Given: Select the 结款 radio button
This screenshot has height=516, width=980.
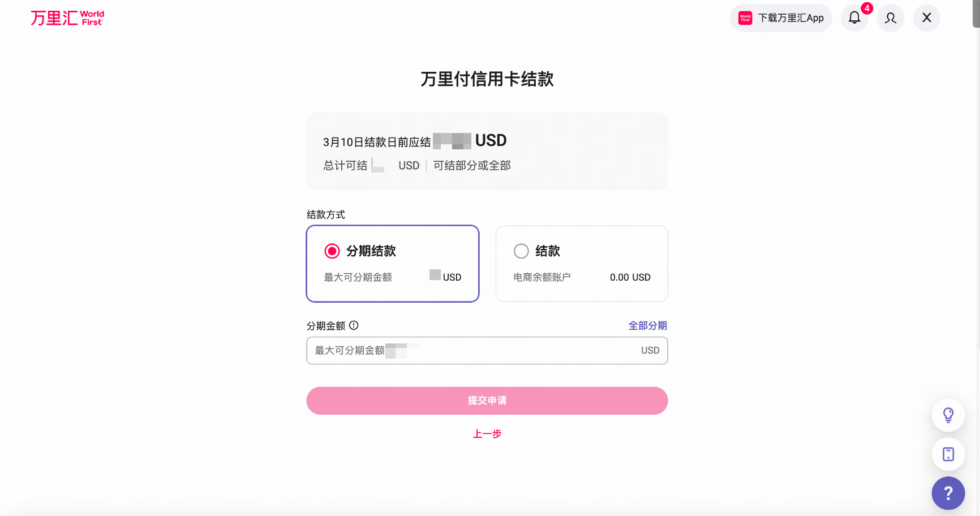Looking at the screenshot, I should click(521, 251).
